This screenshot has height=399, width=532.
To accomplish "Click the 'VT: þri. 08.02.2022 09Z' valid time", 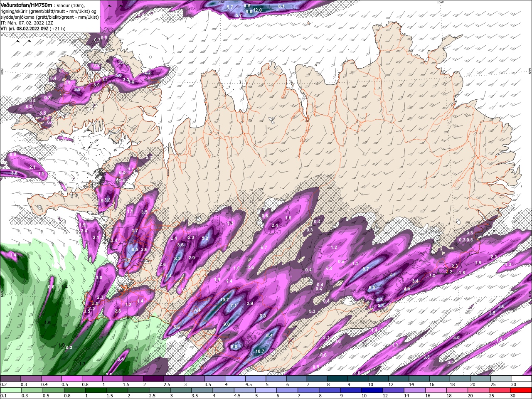I will click(x=25, y=29).
